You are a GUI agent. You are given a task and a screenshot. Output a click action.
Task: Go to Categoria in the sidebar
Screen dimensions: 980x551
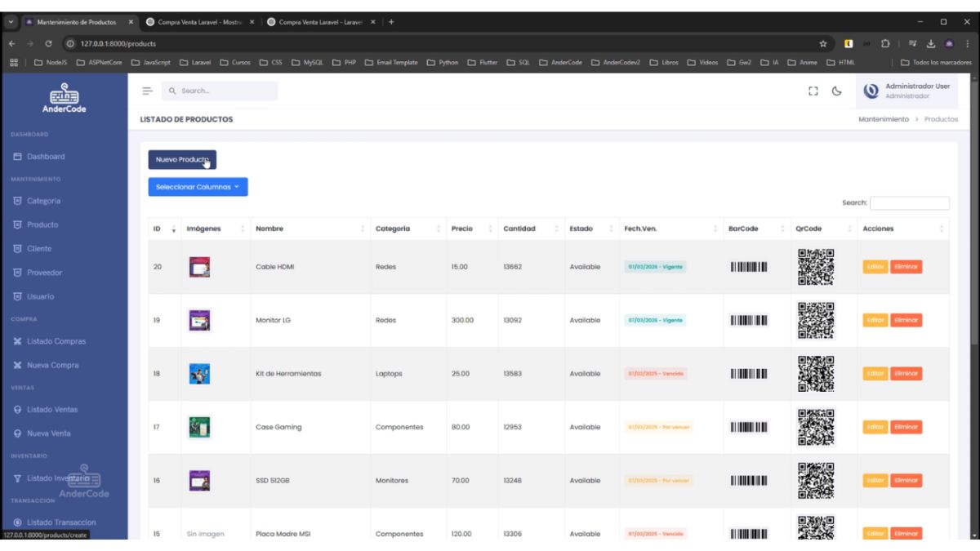[43, 201]
